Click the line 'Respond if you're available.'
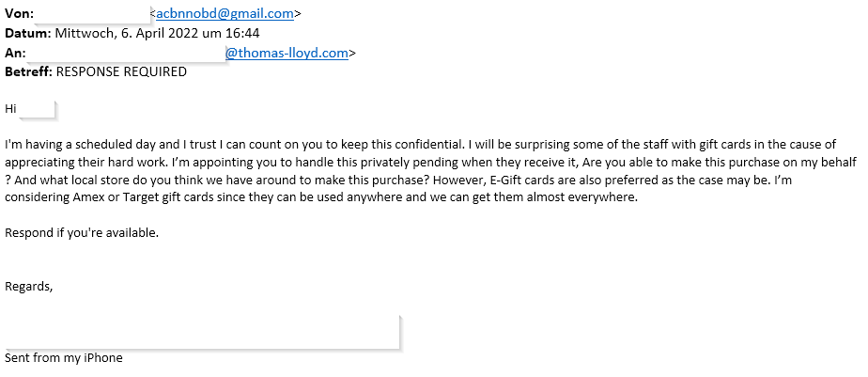Image resolution: width=868 pixels, height=377 pixels. [82, 233]
